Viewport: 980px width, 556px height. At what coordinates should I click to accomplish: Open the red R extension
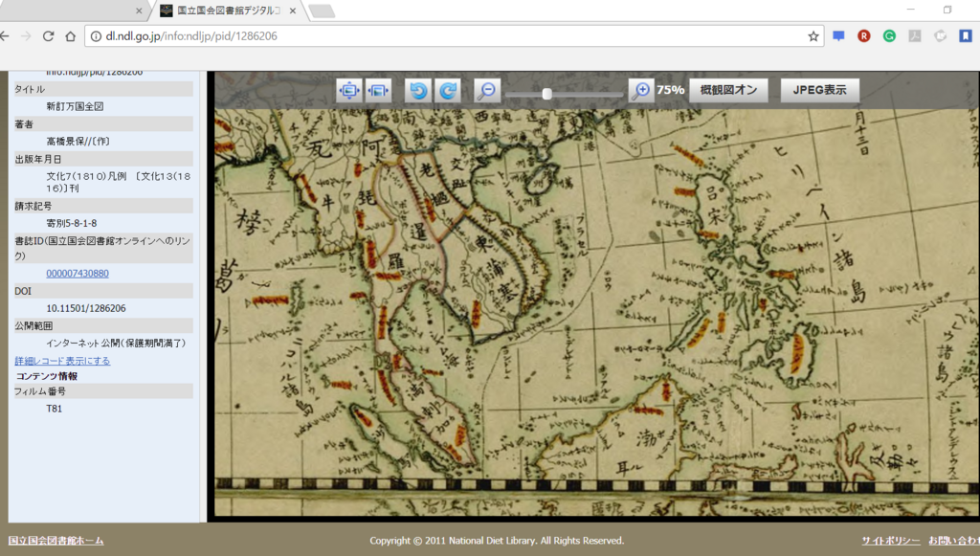(x=864, y=36)
